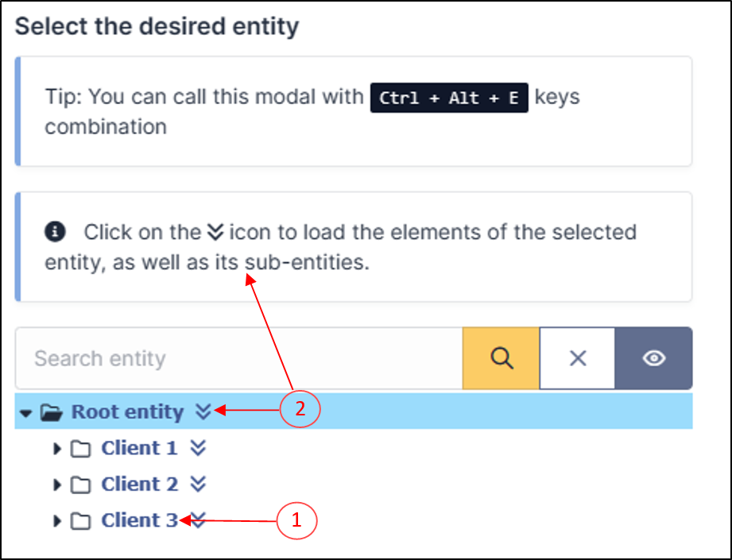Click the double-chevron next to Client 2
Image resolution: width=732 pixels, height=560 pixels.
pos(198,484)
